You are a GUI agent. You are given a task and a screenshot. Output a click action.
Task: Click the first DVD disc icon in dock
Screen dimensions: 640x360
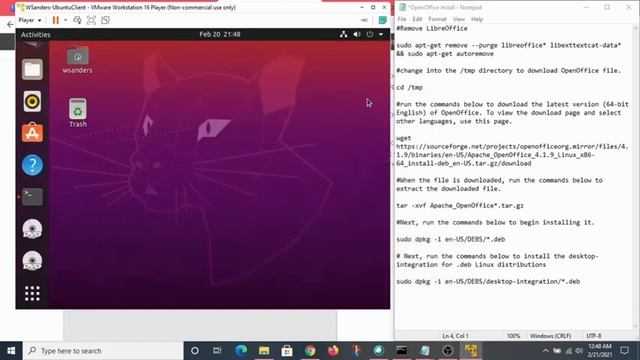tap(32, 229)
